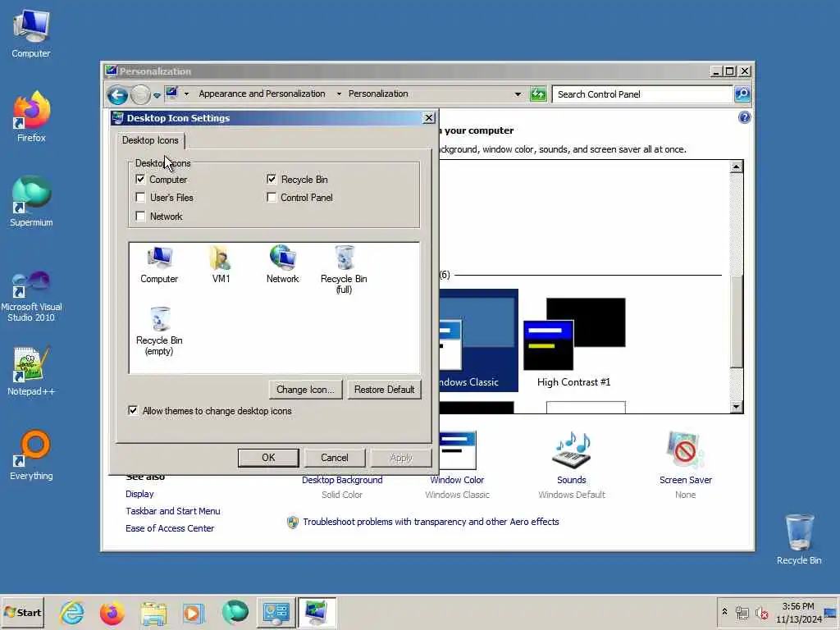Screen dimensions: 840x630
Task: Select VM1 user folder icon in preview list
Action: [221, 265]
